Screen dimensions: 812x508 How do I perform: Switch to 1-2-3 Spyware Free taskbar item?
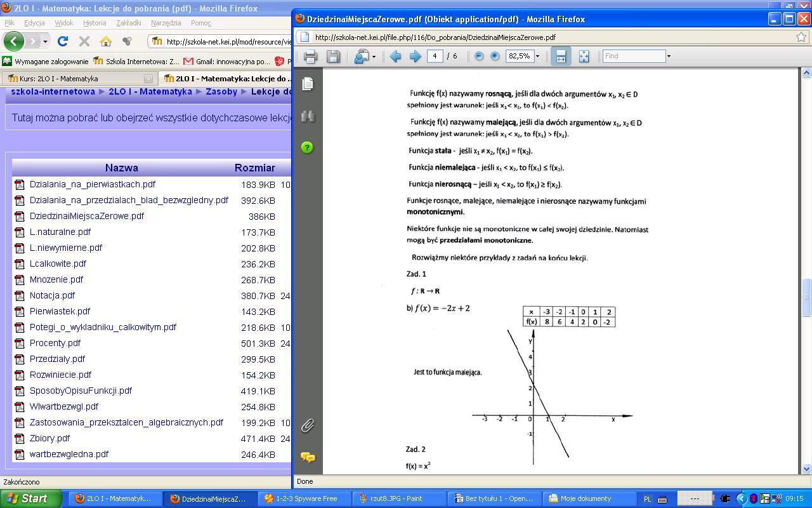coord(304,498)
